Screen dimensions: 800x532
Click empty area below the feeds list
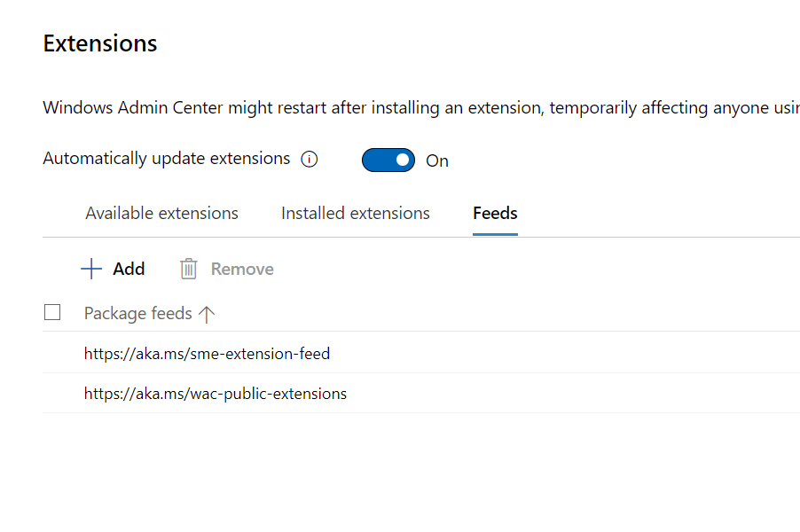click(421, 472)
